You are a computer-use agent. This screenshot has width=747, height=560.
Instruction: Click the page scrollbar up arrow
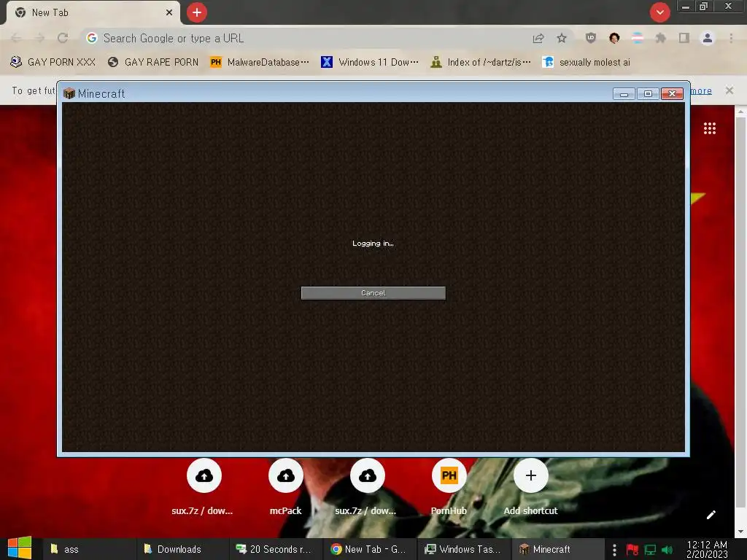(740, 112)
